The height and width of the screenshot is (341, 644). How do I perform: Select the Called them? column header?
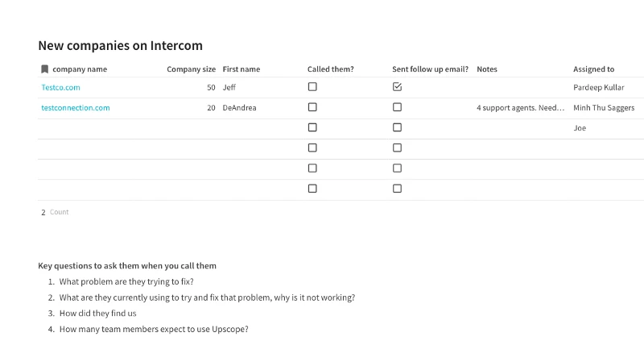[x=330, y=69]
